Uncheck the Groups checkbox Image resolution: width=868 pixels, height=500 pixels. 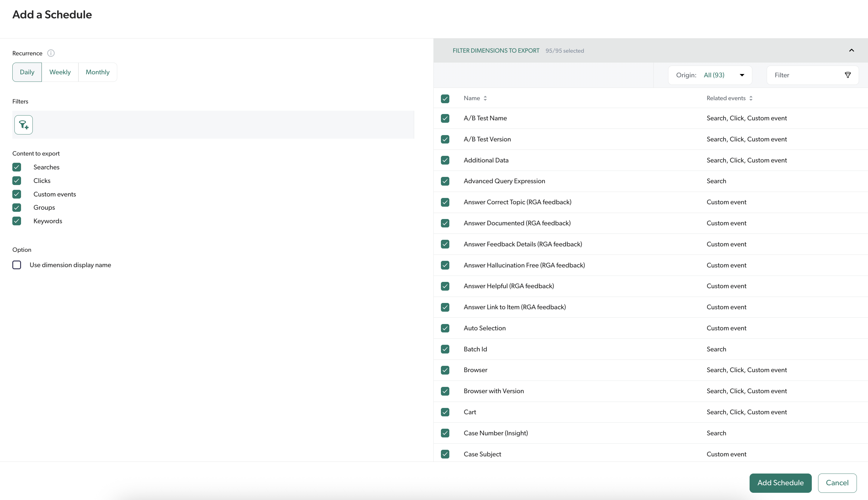[17, 207]
